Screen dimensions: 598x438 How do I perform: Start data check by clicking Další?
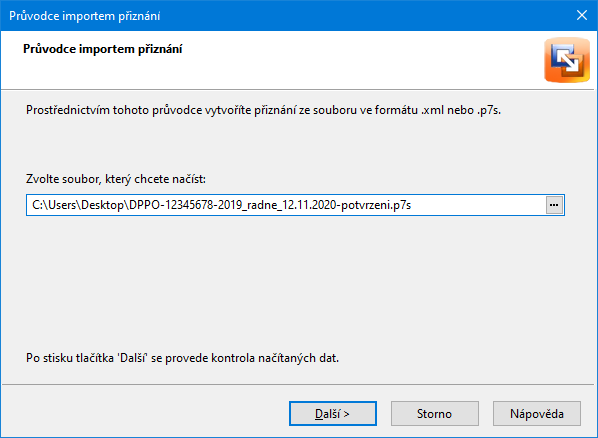333,414
